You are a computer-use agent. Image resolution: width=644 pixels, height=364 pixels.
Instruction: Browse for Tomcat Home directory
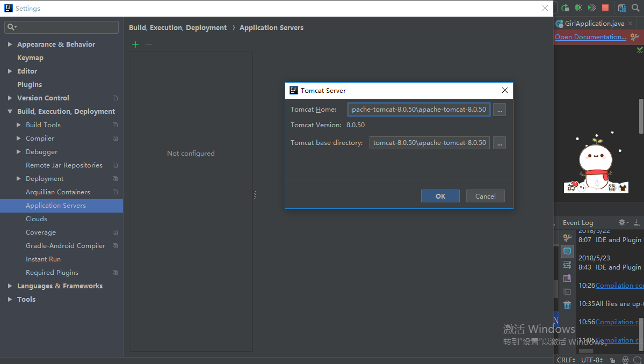pos(500,110)
